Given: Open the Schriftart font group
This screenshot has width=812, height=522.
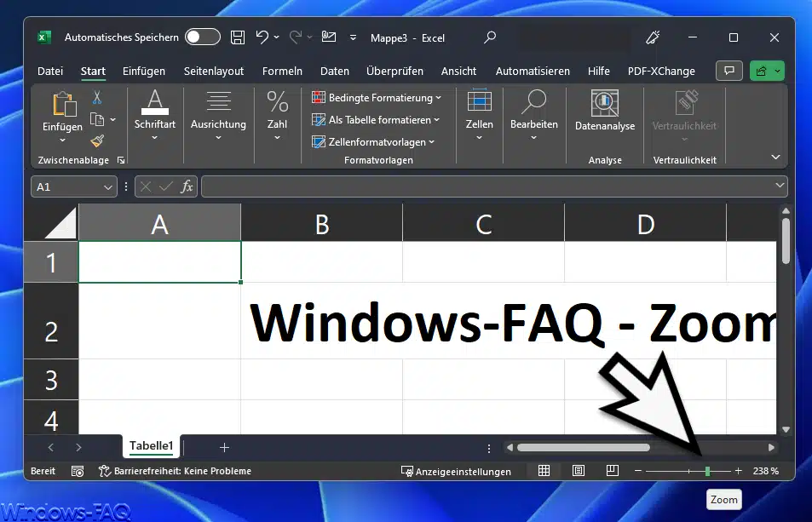Looking at the screenshot, I should (x=155, y=115).
